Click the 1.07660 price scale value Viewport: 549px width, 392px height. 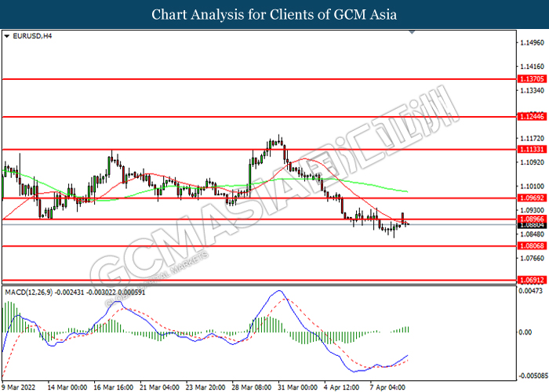[533, 258]
